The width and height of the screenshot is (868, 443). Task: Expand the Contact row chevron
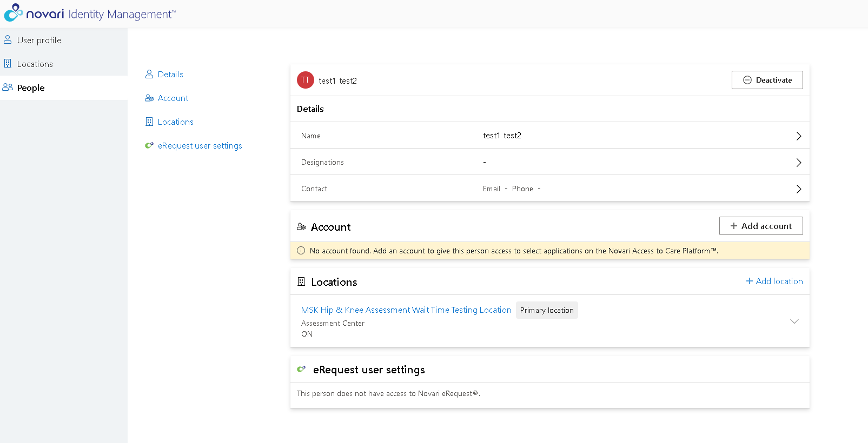tap(799, 189)
